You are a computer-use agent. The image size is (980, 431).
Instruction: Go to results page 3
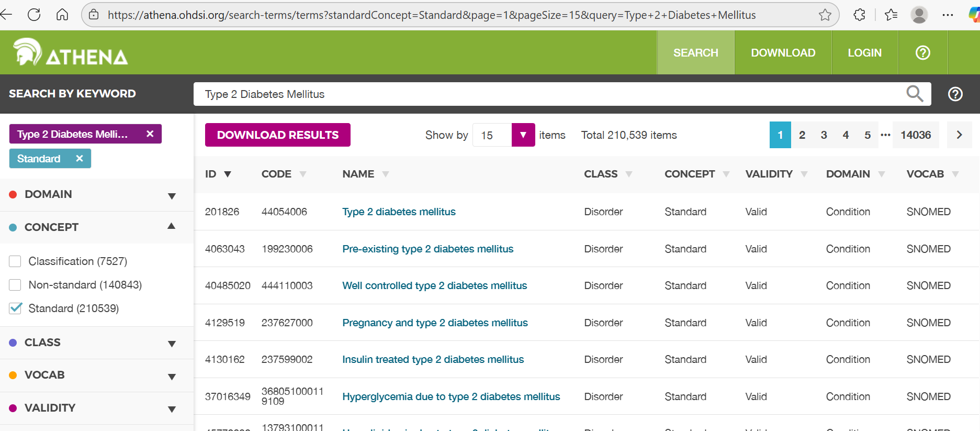(x=824, y=135)
